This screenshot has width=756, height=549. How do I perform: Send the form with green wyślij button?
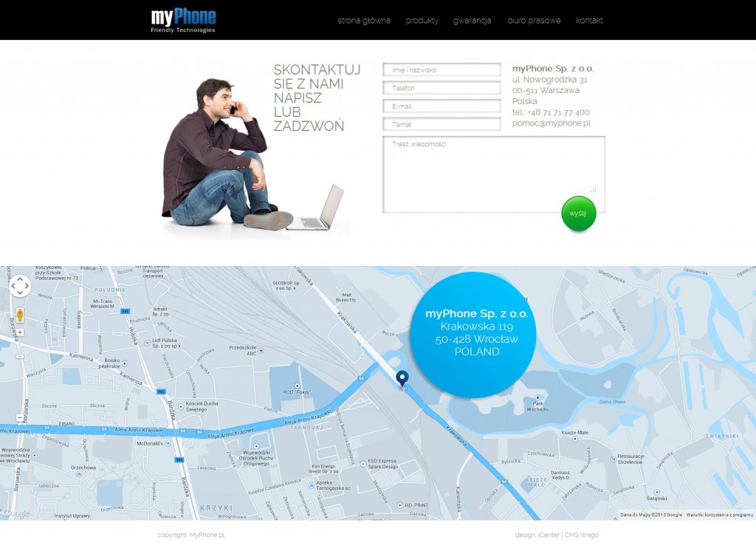pyautogui.click(x=579, y=214)
